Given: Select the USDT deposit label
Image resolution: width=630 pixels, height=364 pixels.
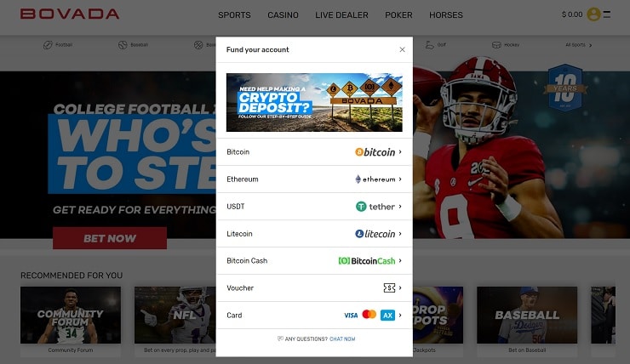Looking at the screenshot, I should 236,207.
